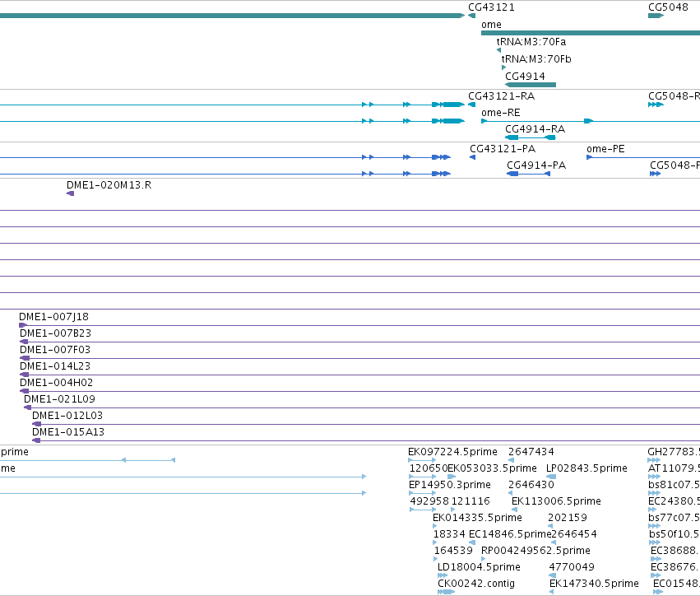Select the tRNA:M3:70Fa feature label

coord(531,41)
